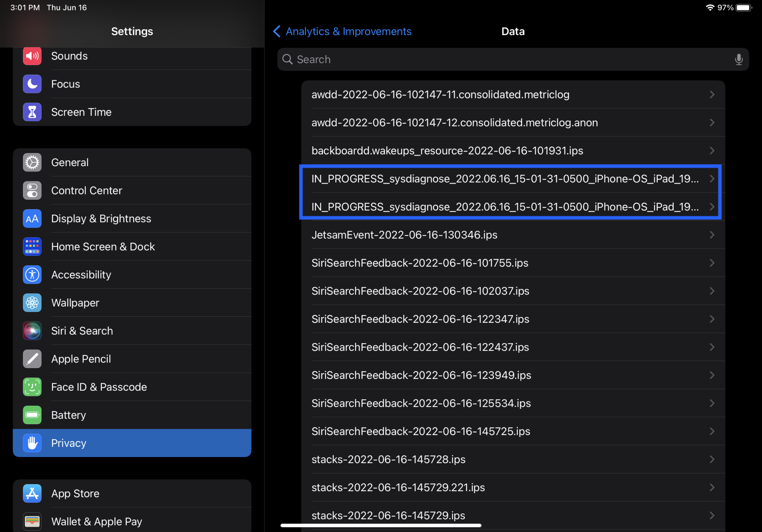Tap the Siri & Search orb icon
The width and height of the screenshot is (762, 532).
(32, 331)
